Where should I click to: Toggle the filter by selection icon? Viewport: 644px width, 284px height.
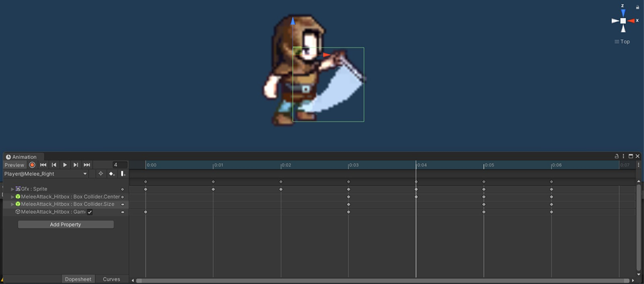(x=101, y=173)
